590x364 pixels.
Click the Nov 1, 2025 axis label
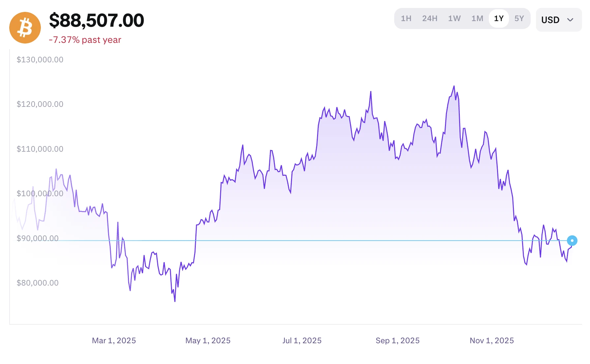492,341
